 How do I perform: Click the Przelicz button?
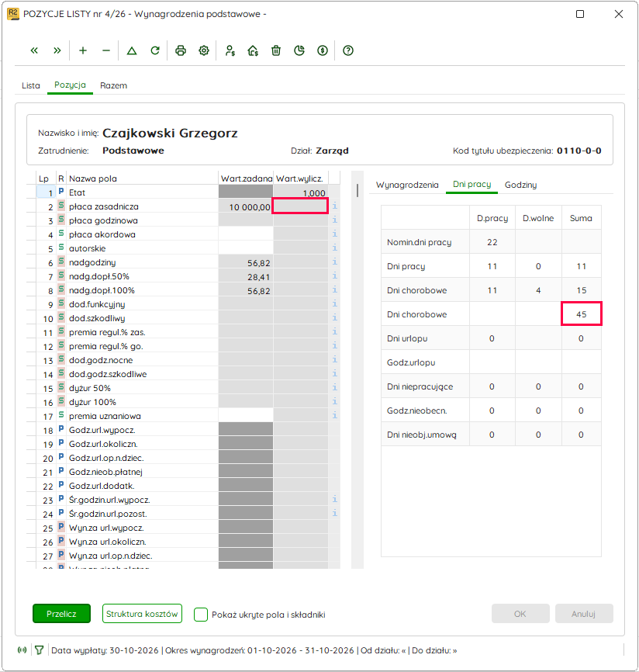[62, 614]
